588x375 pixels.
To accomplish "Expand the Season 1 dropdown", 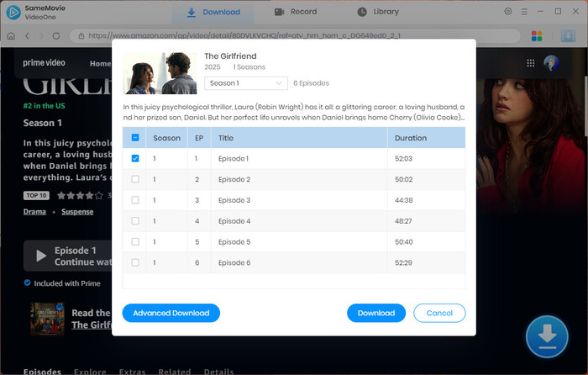I will pos(246,83).
